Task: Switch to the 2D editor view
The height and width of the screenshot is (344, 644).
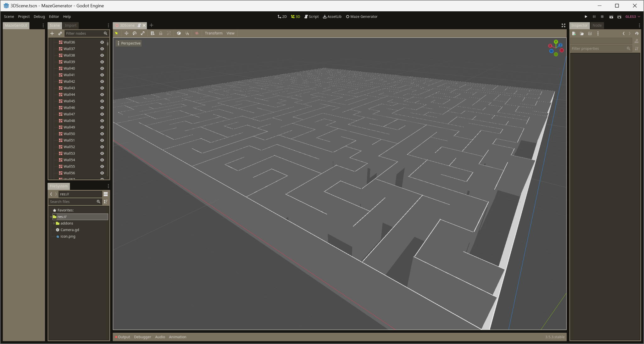Action: coord(282,16)
